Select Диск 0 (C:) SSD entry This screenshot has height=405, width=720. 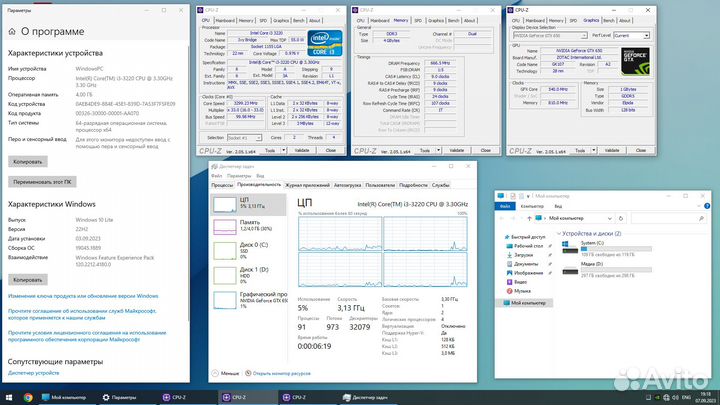pos(248,251)
